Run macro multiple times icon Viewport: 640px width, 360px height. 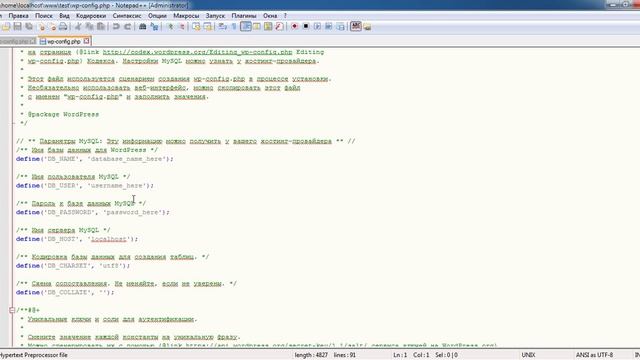pos(329,27)
